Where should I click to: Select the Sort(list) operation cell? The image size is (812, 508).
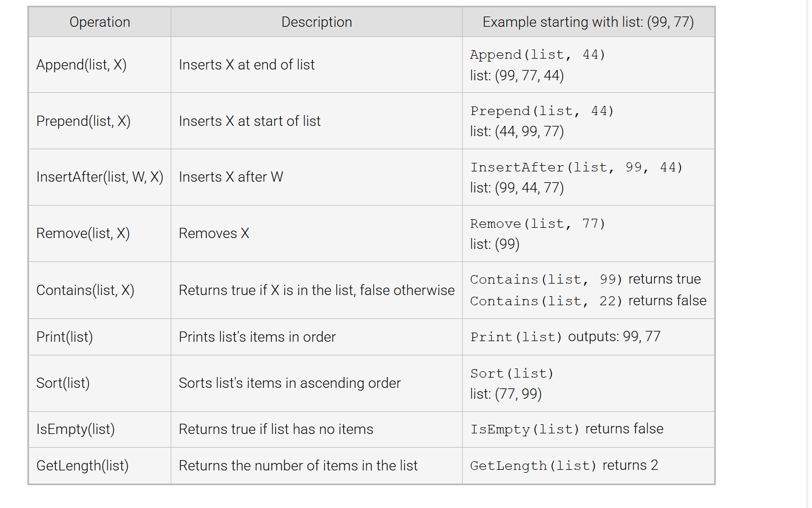(x=63, y=383)
